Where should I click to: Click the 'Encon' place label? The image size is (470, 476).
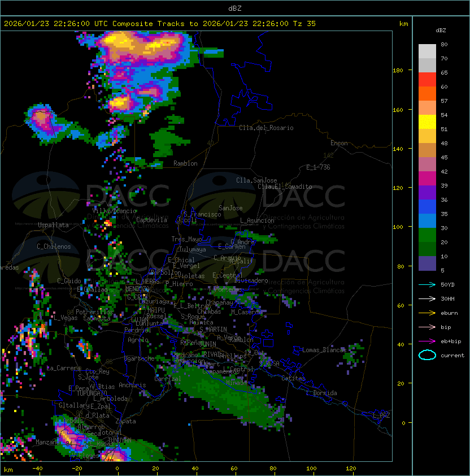tap(339, 143)
